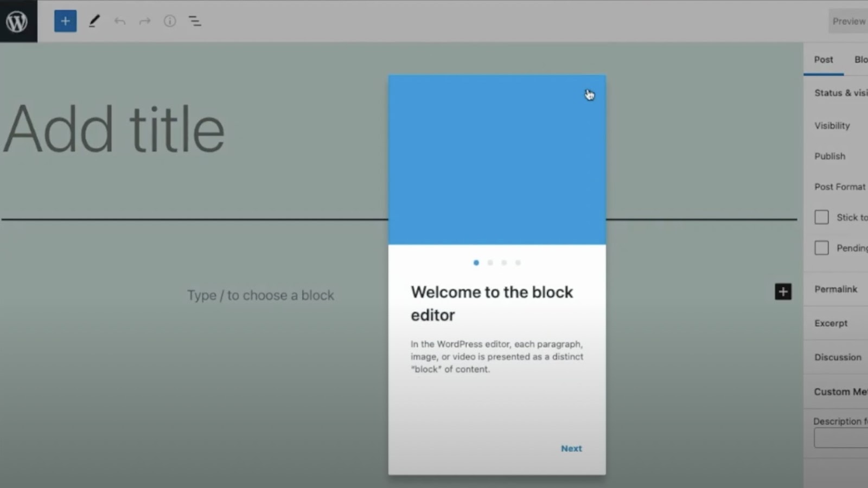Click the black add block button
Image resolution: width=868 pixels, height=488 pixels.
click(783, 292)
